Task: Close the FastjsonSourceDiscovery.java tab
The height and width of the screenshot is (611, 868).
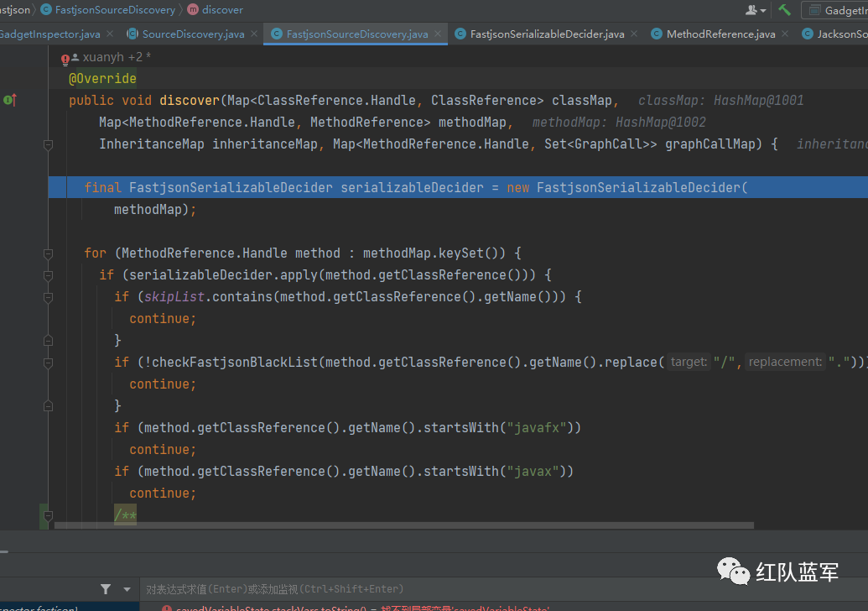Action: coord(438,34)
